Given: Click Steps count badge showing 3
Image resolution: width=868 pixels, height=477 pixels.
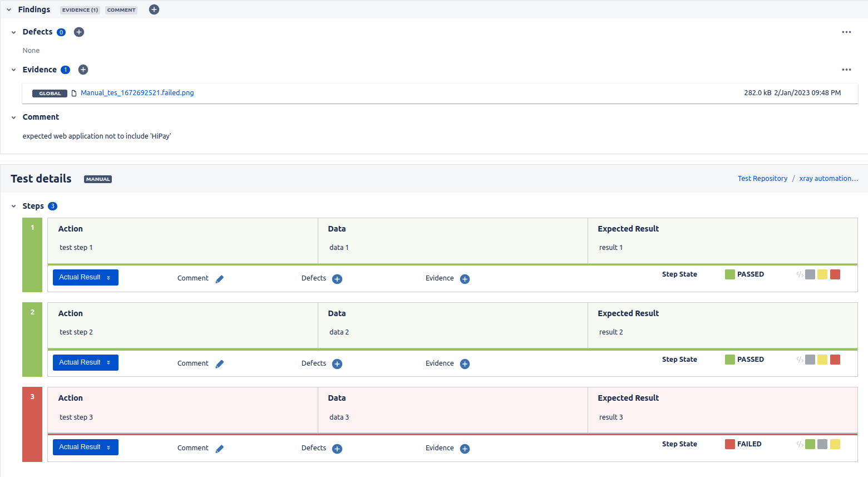Looking at the screenshot, I should (x=53, y=206).
